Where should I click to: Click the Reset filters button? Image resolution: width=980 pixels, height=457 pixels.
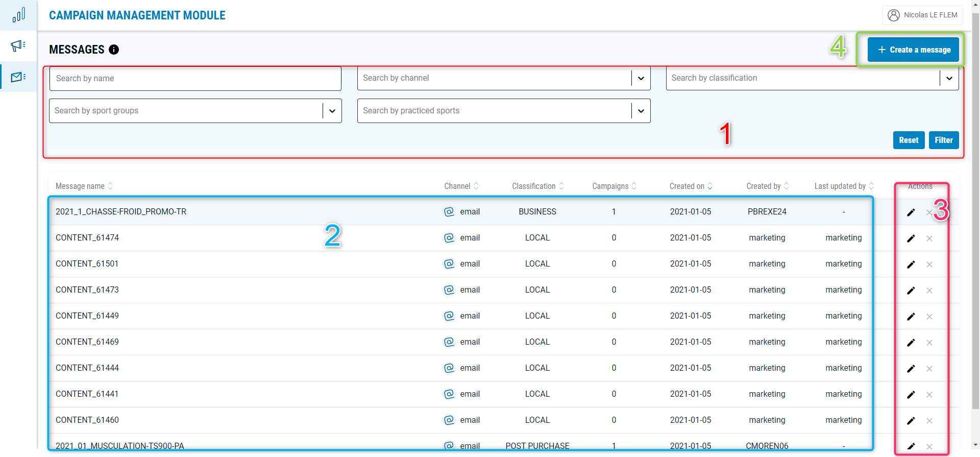tap(909, 140)
